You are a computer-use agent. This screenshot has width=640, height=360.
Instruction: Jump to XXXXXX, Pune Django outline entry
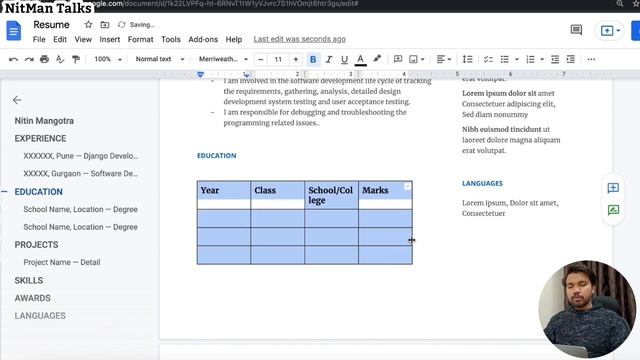click(81, 156)
